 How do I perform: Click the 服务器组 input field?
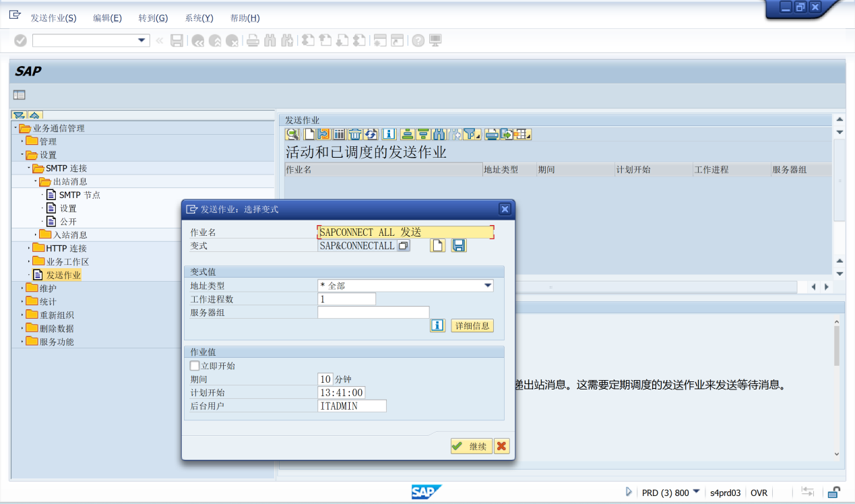pyautogui.click(x=373, y=312)
